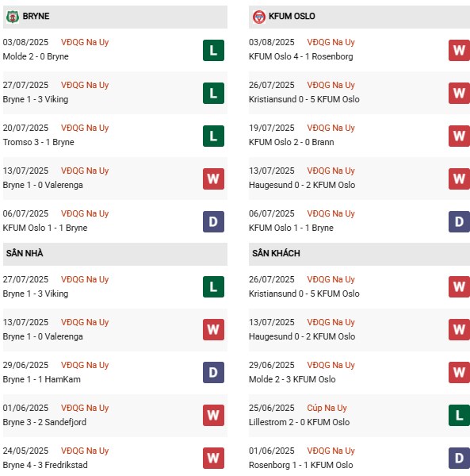This screenshot has width=470, height=476.
Task: Click the KFUM Oslo club logo
Action: (x=258, y=17)
